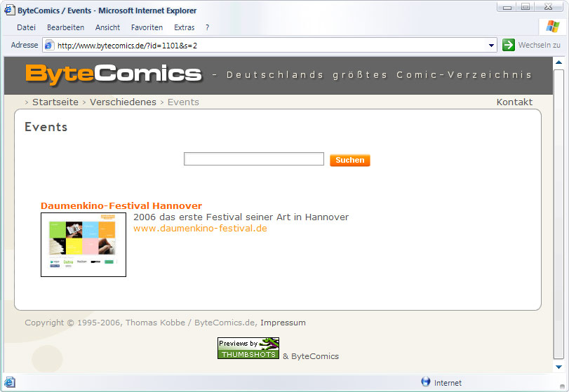Open the Kontakt page link

(514, 102)
